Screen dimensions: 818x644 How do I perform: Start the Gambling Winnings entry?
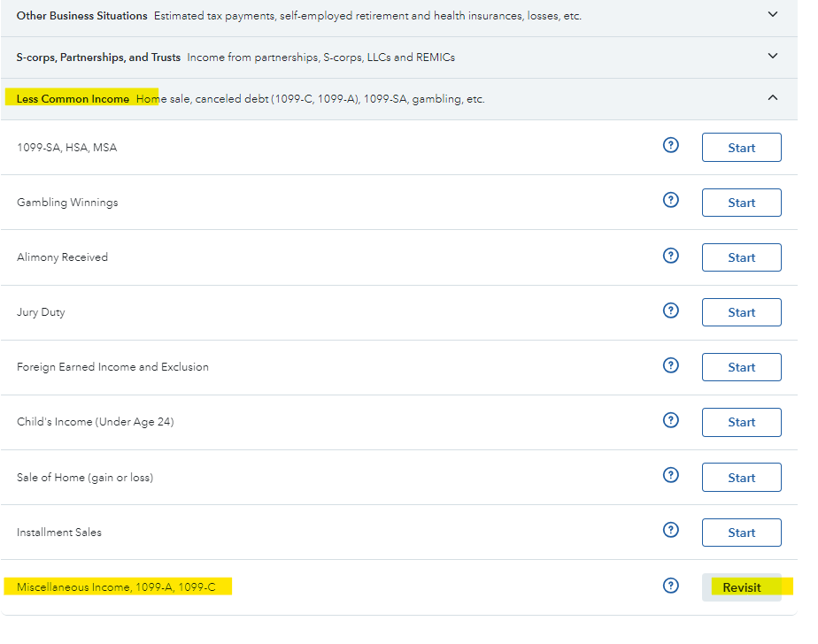pyautogui.click(x=741, y=203)
